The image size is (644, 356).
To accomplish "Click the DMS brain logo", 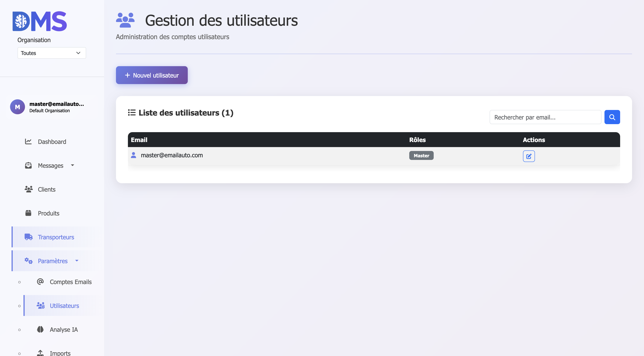I will click(x=40, y=21).
